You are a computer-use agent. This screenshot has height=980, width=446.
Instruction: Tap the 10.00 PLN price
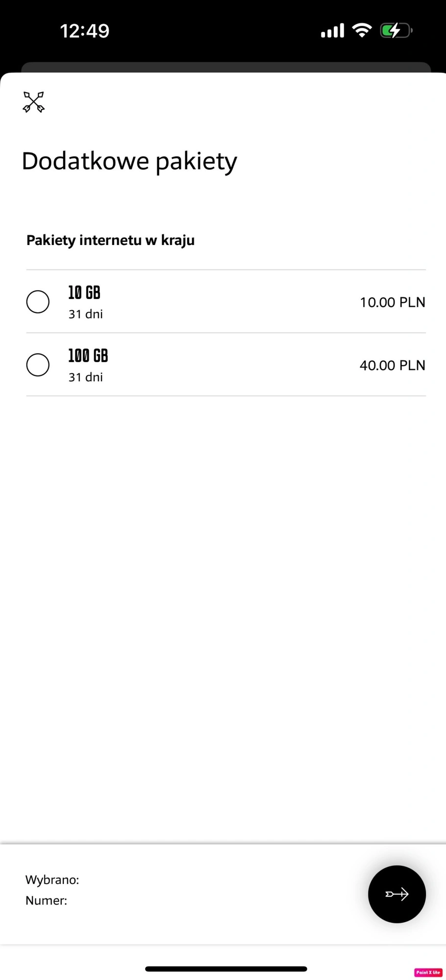tap(392, 302)
